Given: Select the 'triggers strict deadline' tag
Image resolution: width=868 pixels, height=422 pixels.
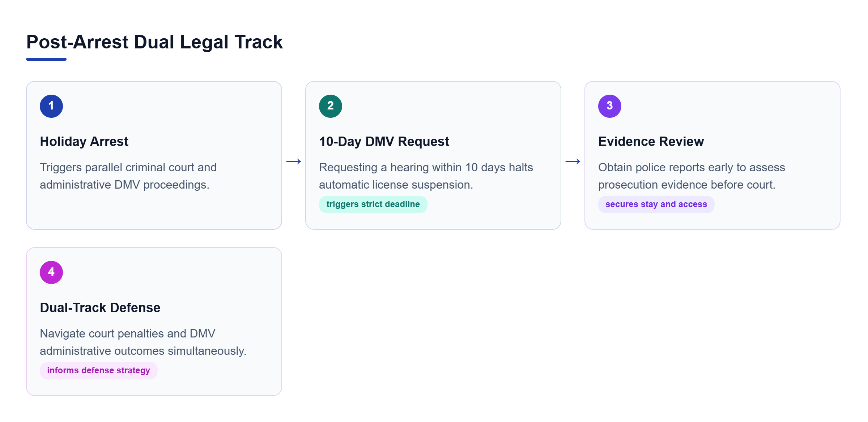Looking at the screenshot, I should click(x=373, y=204).
